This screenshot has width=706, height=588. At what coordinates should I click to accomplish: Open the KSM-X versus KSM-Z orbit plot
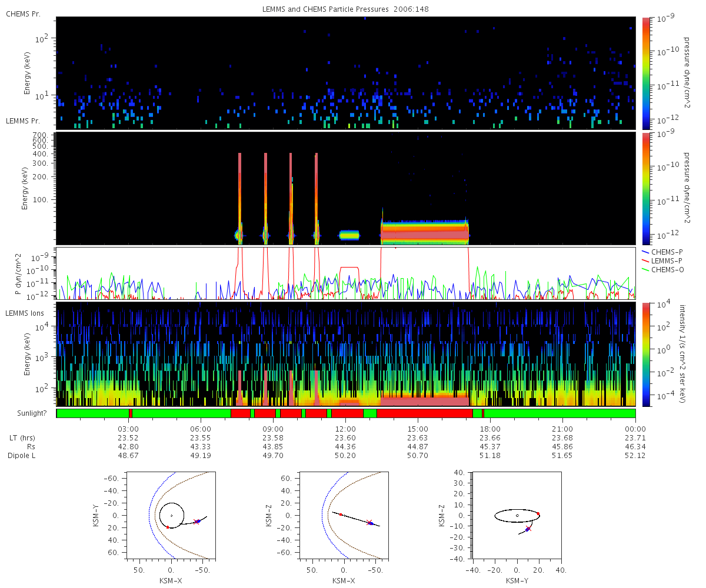(344, 514)
